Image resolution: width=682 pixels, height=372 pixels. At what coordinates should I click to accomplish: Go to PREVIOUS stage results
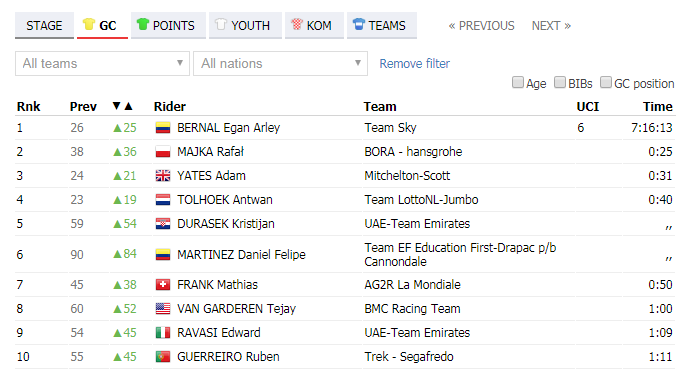coord(481,26)
